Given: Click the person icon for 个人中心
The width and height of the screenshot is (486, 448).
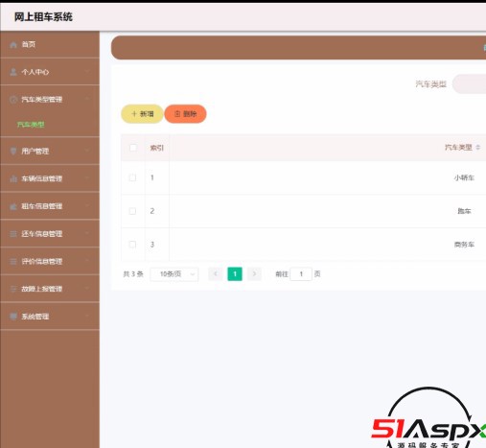Looking at the screenshot, I should point(13,72).
